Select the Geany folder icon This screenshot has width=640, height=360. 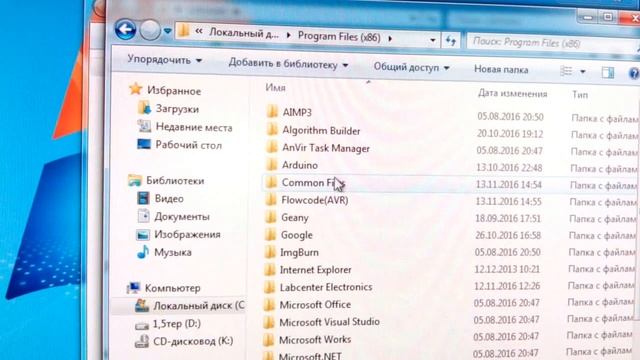[271, 217]
